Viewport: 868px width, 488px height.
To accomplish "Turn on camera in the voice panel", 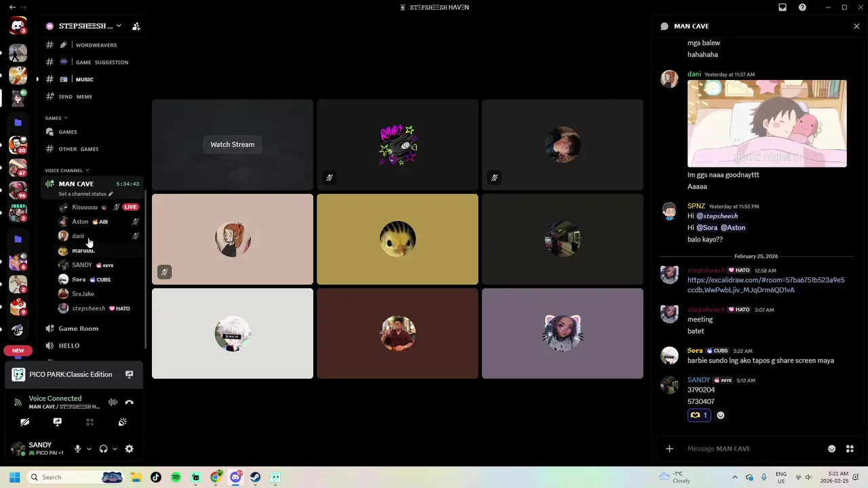I will pos(25,422).
